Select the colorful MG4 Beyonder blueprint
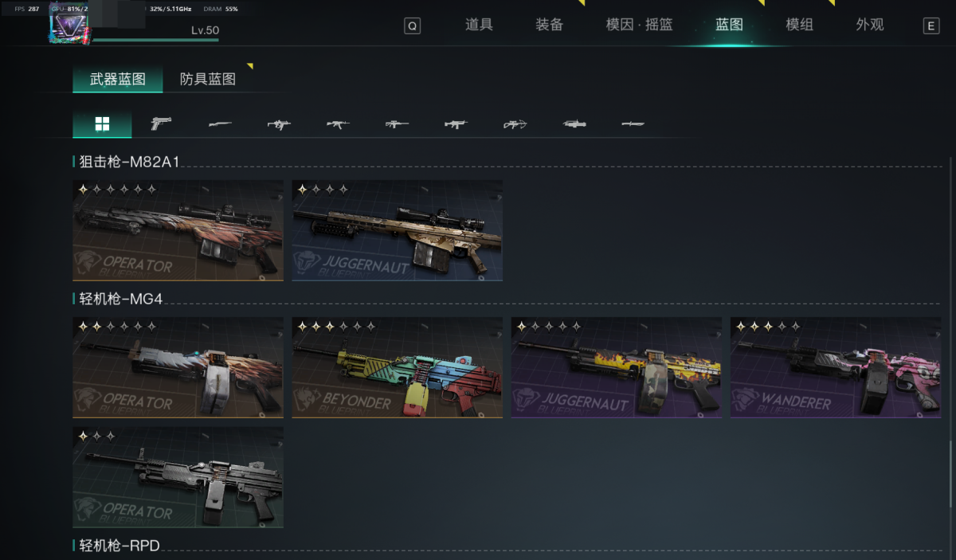The width and height of the screenshot is (956, 560). 397,367
